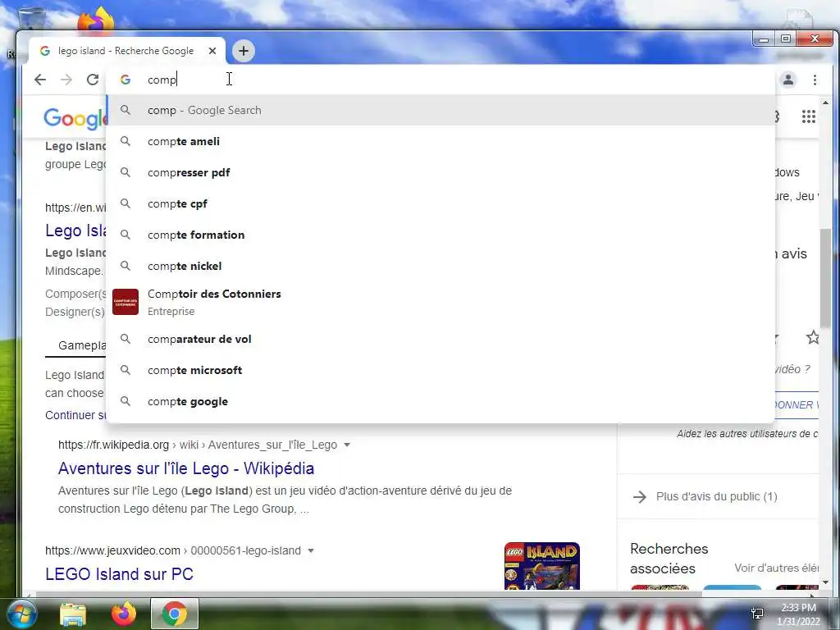This screenshot has width=840, height=630.
Task: Select the compte ameli suggestion
Action: point(441,141)
